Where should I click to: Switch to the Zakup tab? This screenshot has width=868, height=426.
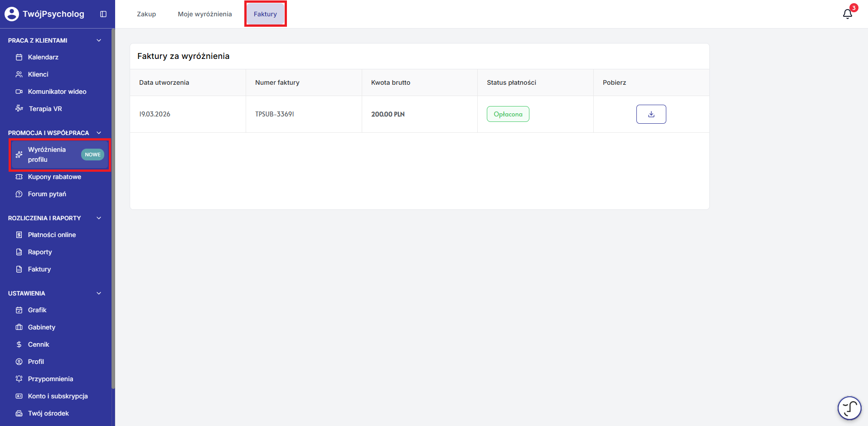coord(146,14)
